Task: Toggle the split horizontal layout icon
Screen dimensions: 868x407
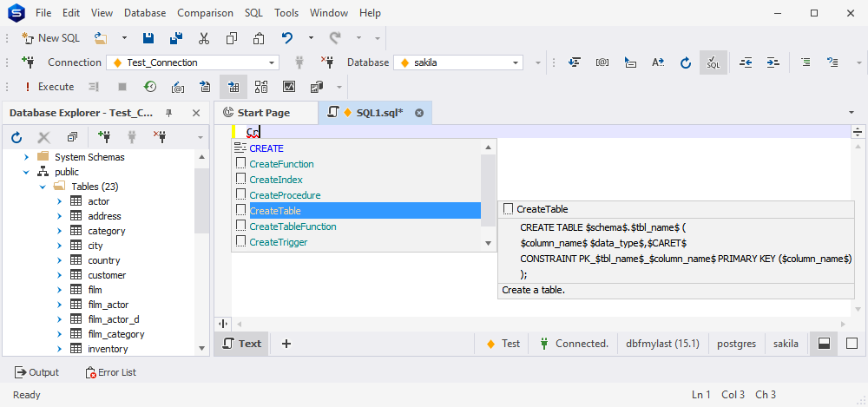Action: point(824,344)
